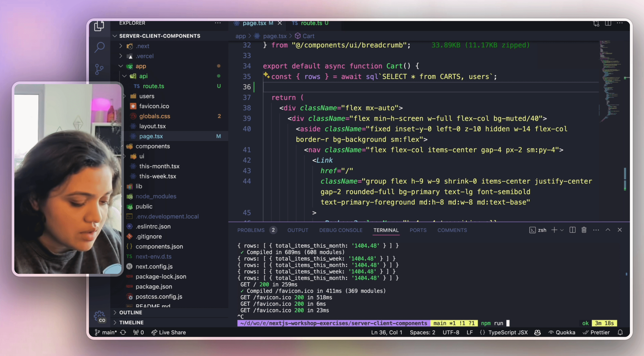Click the Copilot icon in the status bar
The image size is (644, 356).
(x=538, y=332)
